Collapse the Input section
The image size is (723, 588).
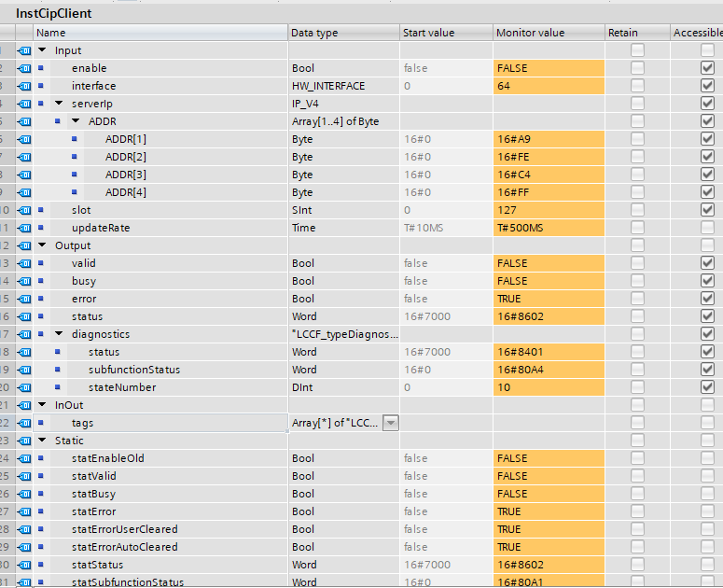pos(43,50)
